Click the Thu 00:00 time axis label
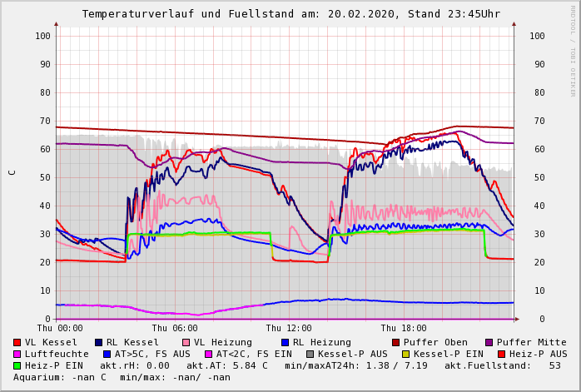 [x=60, y=329]
